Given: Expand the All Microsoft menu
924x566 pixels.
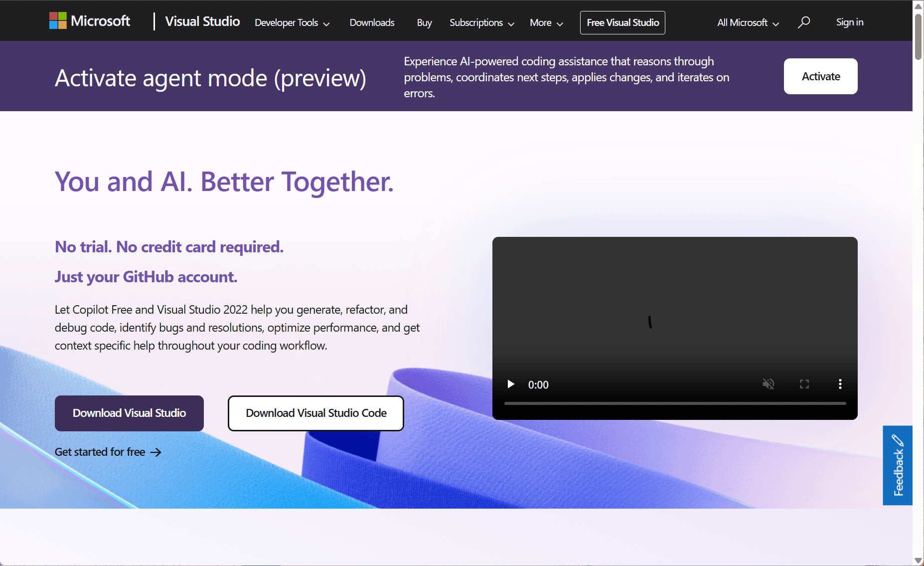Looking at the screenshot, I should click(747, 22).
